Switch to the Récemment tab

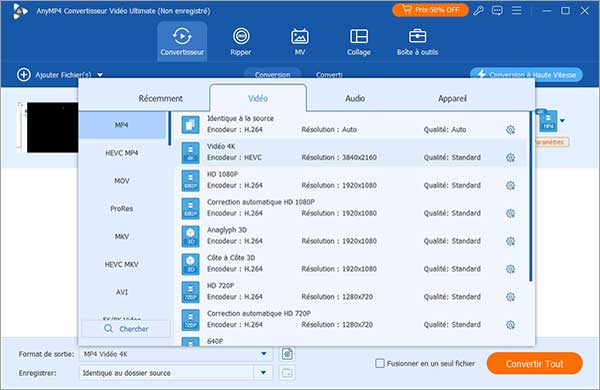click(161, 98)
